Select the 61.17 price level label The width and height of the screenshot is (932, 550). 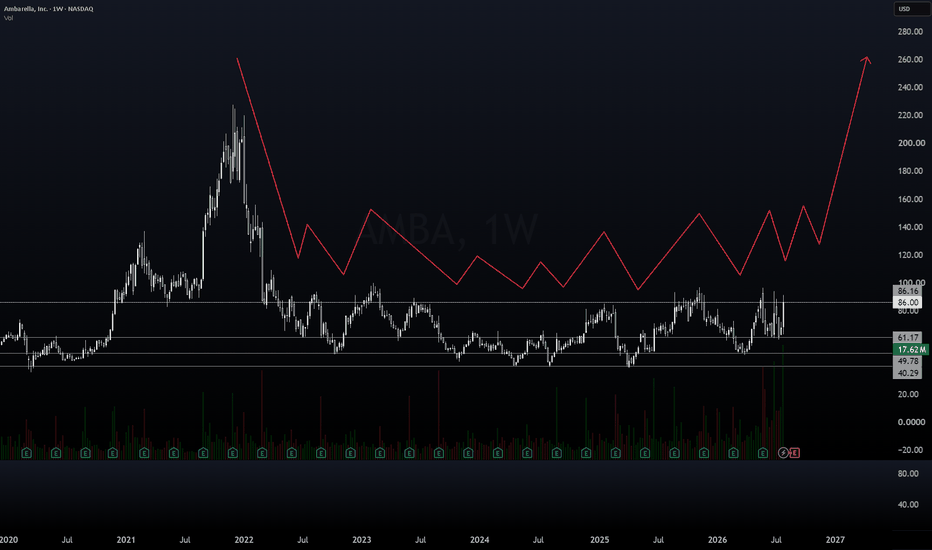tap(908, 338)
